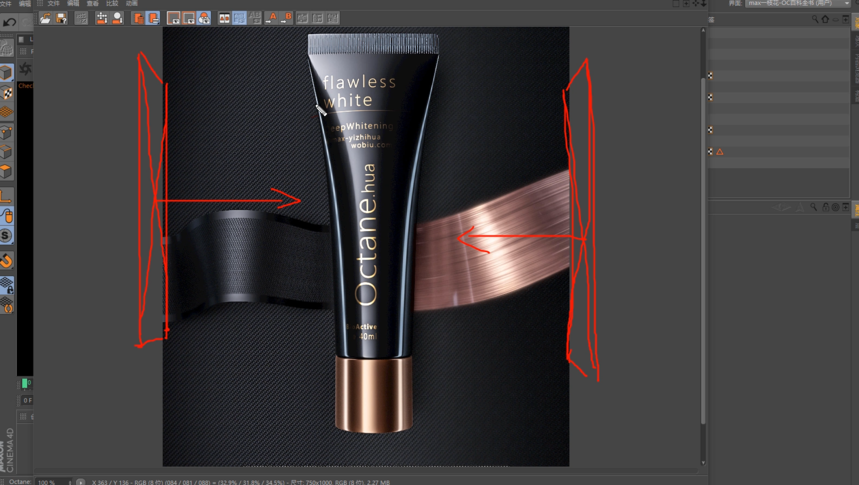Click the save-disk icon in Picture Viewer toolbar
The height and width of the screenshot is (485, 859).
point(61,18)
